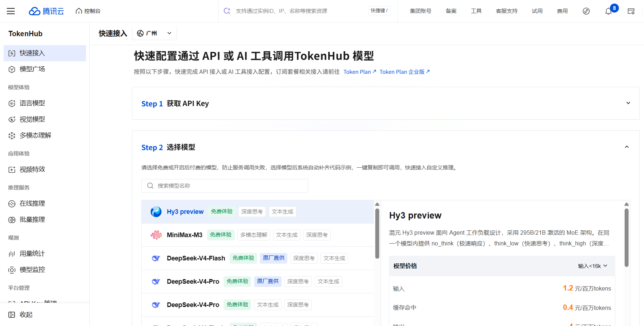
Task: Click the circular assistant icon in header
Action: coord(586,11)
